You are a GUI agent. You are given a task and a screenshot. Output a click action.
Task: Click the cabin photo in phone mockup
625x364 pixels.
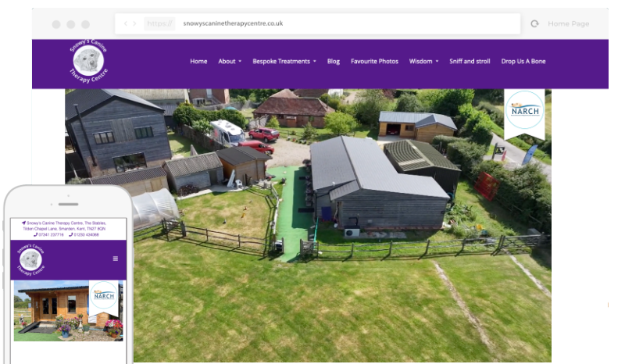[69, 311]
